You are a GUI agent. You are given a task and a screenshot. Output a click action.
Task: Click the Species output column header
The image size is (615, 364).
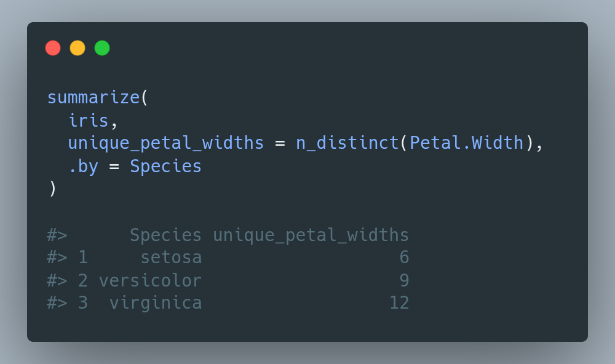165,235
